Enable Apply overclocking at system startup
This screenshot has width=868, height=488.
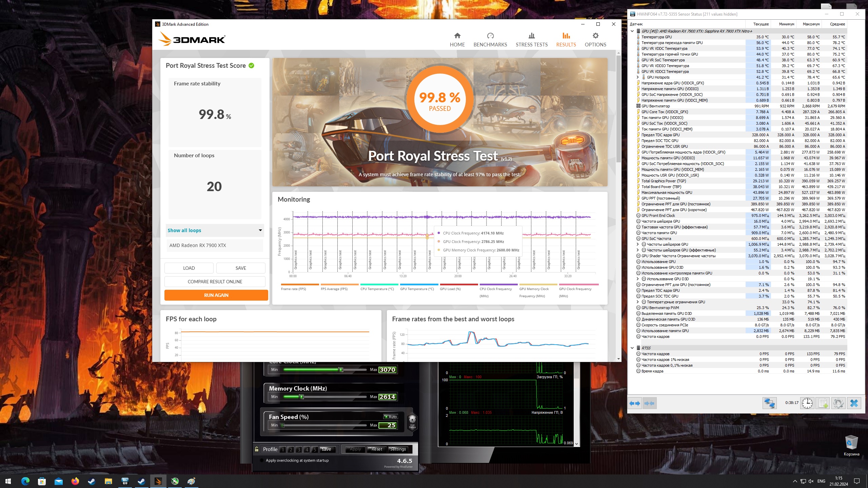(x=261, y=461)
